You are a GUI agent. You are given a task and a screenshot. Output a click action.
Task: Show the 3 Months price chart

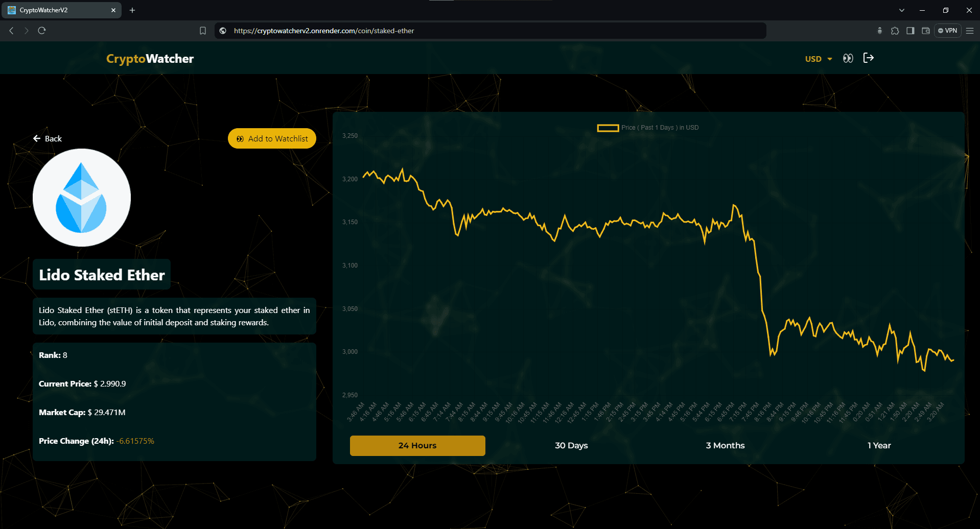(x=725, y=445)
